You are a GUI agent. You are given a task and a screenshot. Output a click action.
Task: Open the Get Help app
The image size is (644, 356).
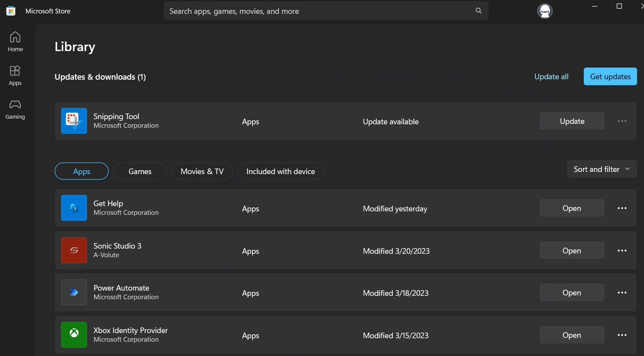[x=572, y=208]
